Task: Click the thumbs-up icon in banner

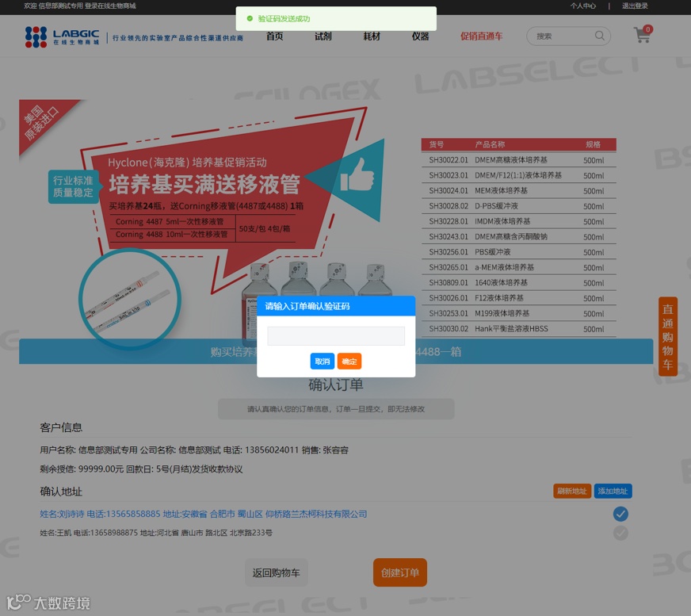Action: click(x=357, y=176)
